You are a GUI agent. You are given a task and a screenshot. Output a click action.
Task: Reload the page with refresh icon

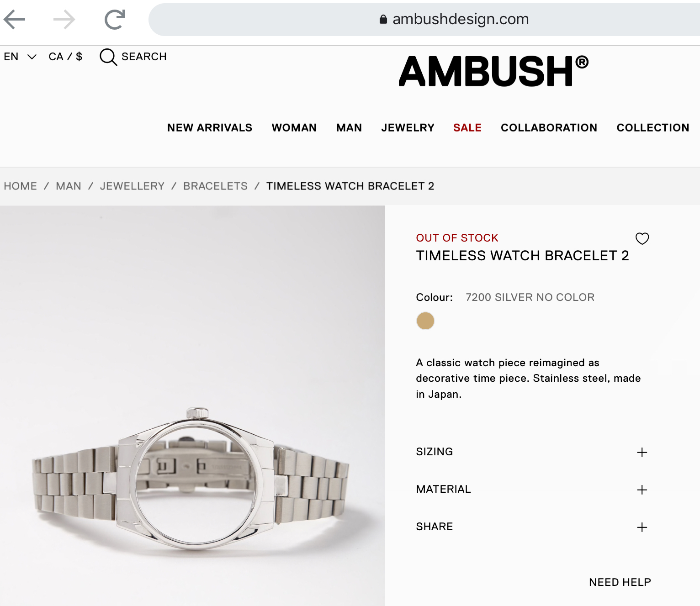click(x=114, y=19)
